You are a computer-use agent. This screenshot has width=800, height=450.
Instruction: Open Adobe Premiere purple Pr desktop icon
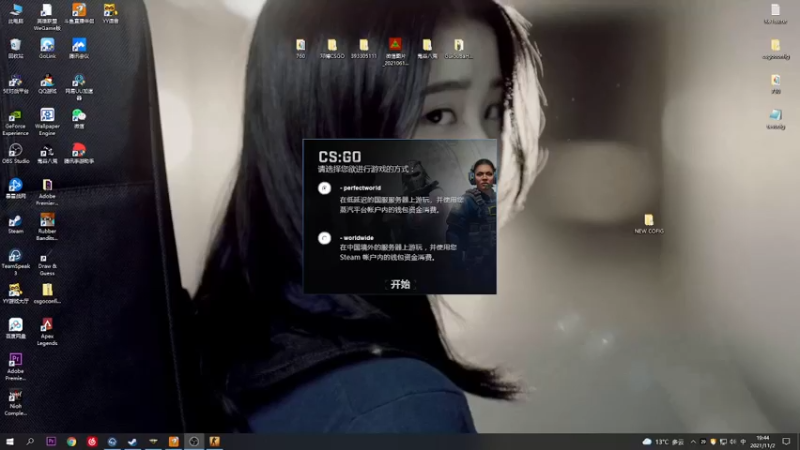[x=15, y=367]
